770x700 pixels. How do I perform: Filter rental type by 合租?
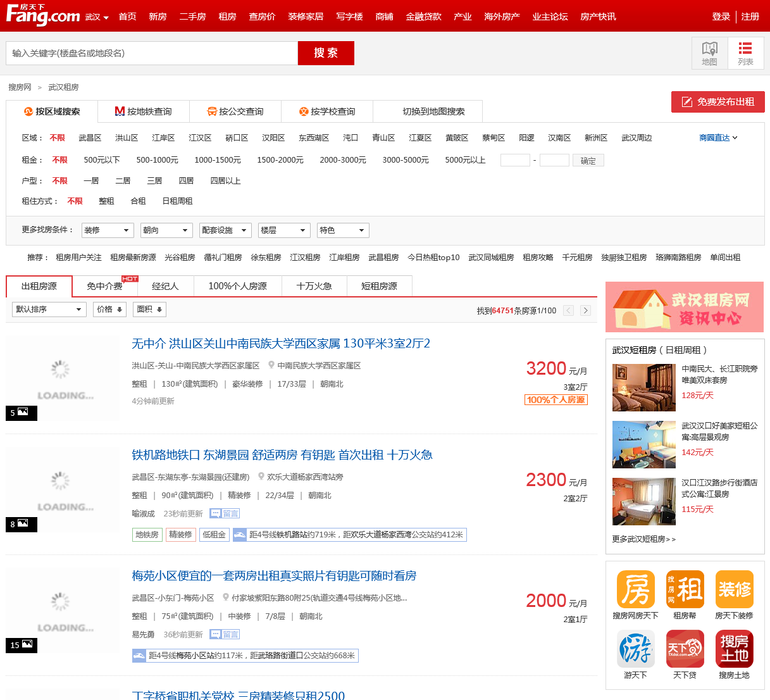[138, 201]
